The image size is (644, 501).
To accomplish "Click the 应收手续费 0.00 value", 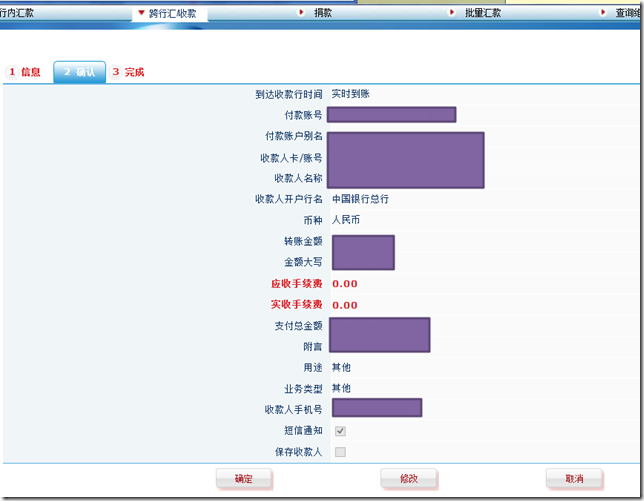I will (345, 284).
